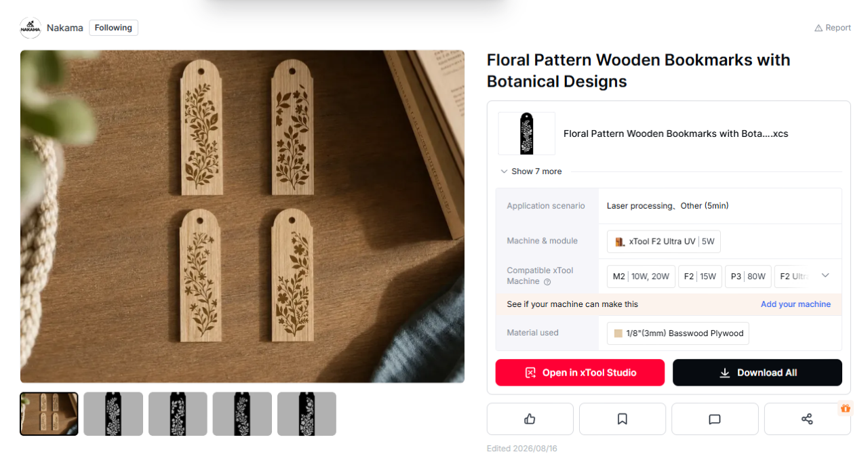Click the orange gift icon
This screenshot has height=471, width=868.
845,408
